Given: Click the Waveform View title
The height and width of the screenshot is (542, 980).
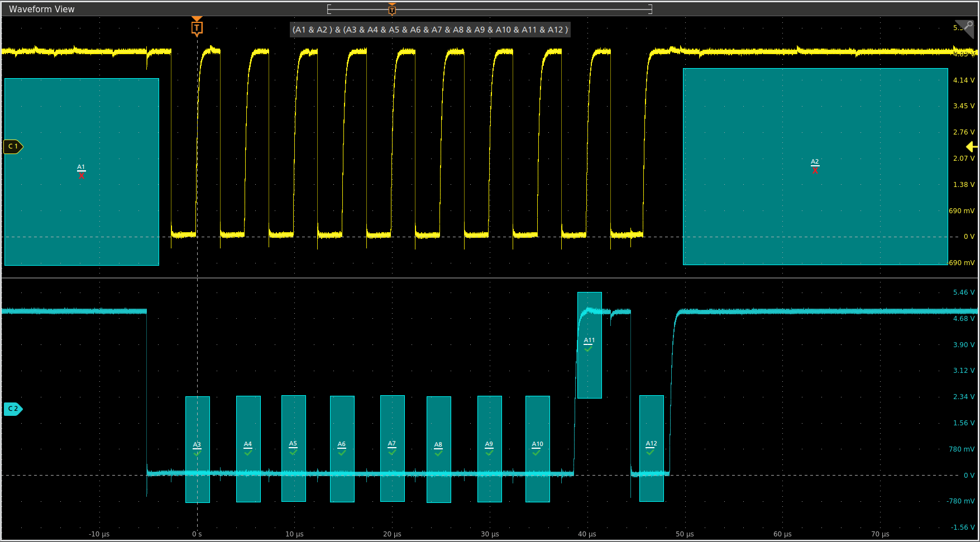Looking at the screenshot, I should point(42,9).
